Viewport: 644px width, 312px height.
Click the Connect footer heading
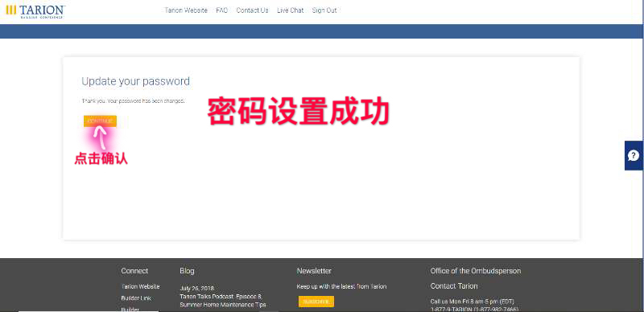coord(134,271)
